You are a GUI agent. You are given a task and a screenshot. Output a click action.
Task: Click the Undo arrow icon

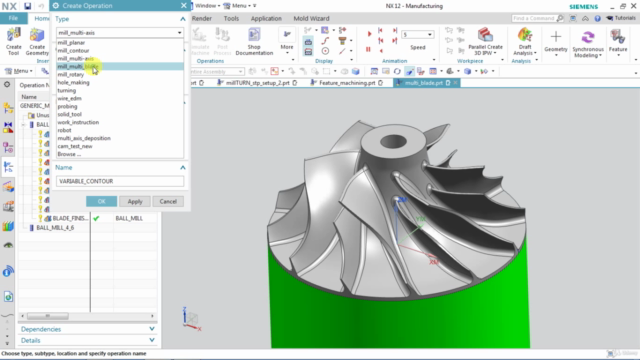[41, 6]
